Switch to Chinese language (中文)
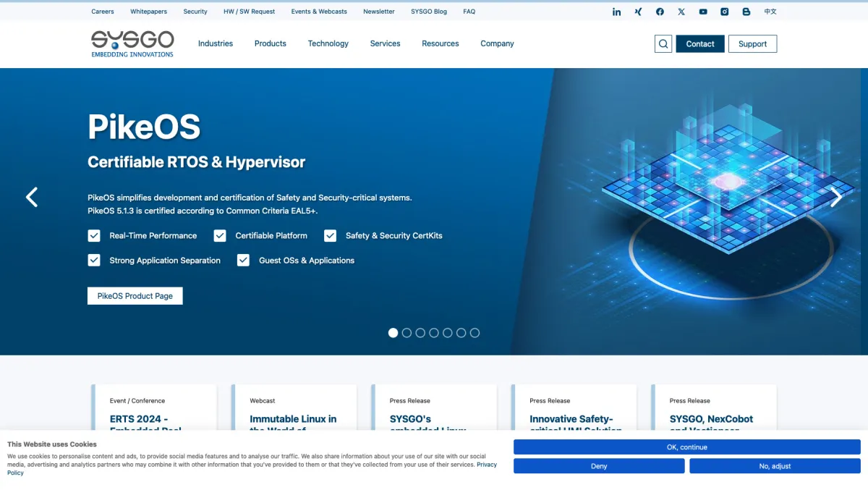 pyautogui.click(x=770, y=12)
